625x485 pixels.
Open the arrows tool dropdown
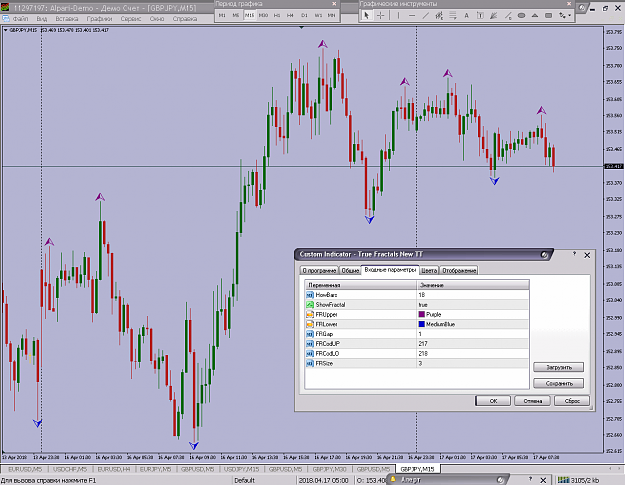tap(570, 16)
